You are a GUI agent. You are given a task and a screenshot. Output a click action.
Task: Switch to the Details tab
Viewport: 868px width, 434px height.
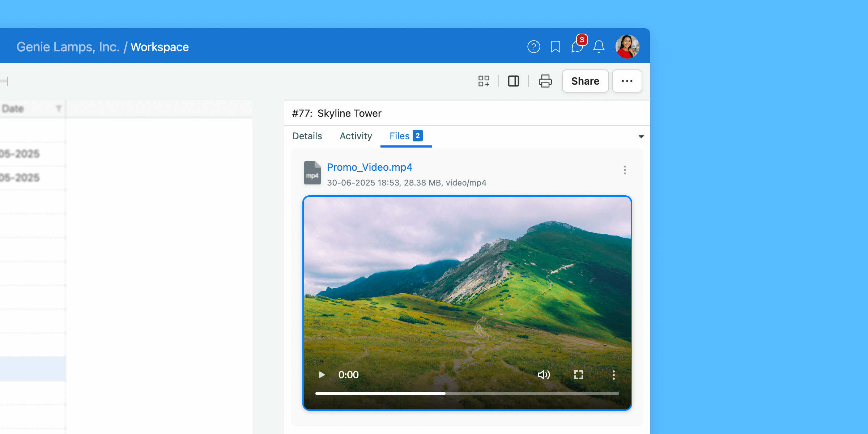(307, 136)
